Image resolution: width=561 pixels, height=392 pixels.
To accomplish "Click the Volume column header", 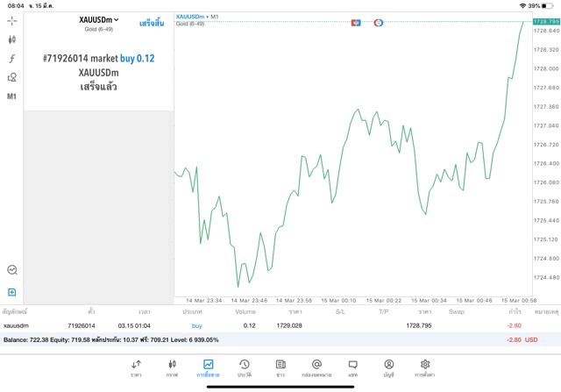I will [x=245, y=312].
